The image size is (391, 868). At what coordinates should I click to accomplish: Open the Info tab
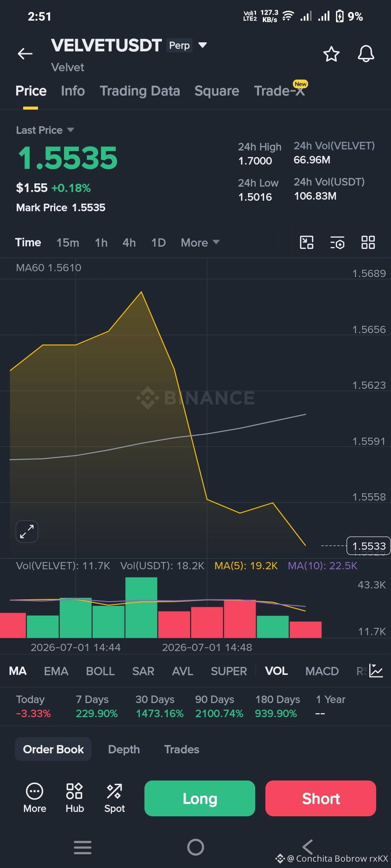pyautogui.click(x=73, y=91)
